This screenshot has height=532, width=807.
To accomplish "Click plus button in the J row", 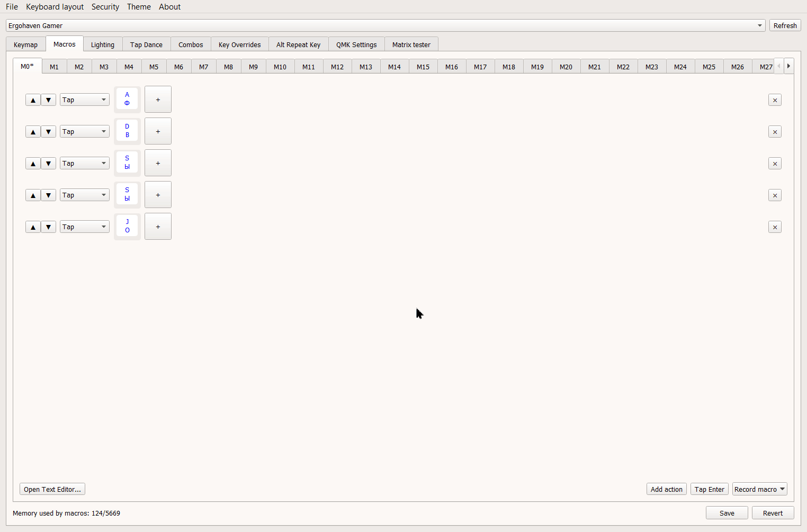I will [158, 227].
